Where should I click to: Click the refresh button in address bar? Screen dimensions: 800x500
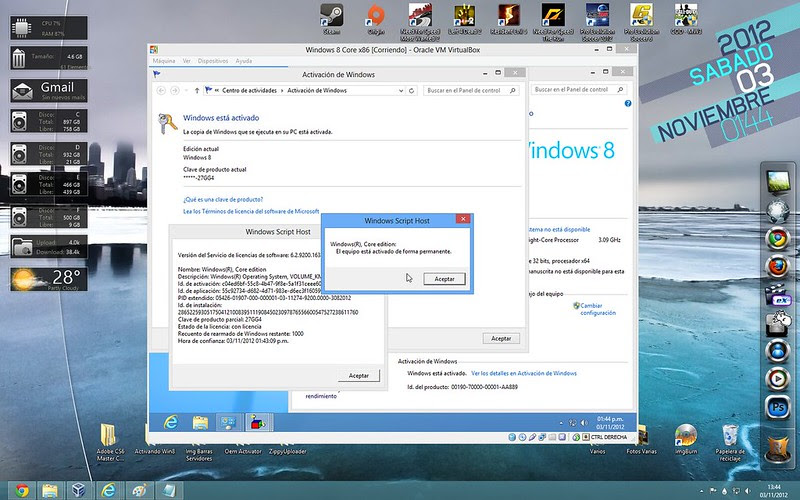click(411, 91)
